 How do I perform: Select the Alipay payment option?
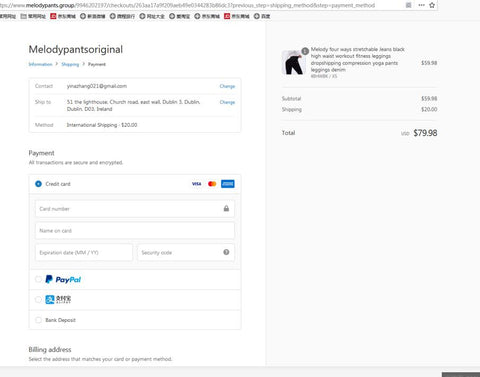click(x=38, y=300)
